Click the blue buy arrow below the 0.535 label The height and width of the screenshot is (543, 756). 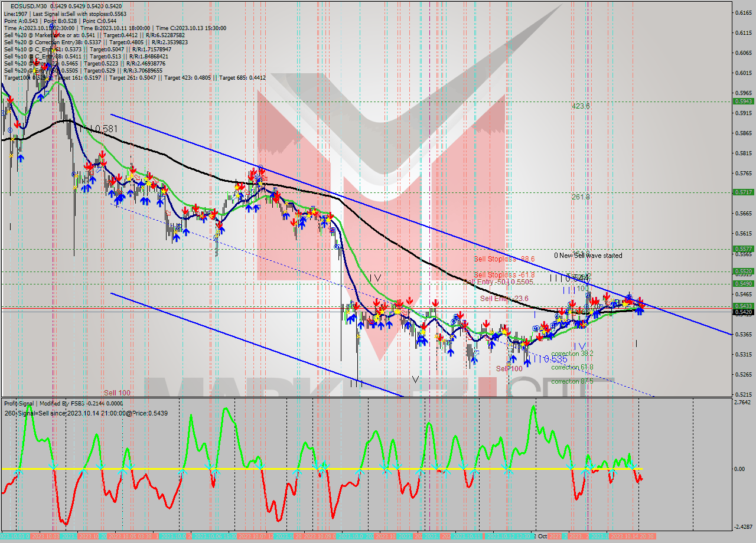[526, 361]
